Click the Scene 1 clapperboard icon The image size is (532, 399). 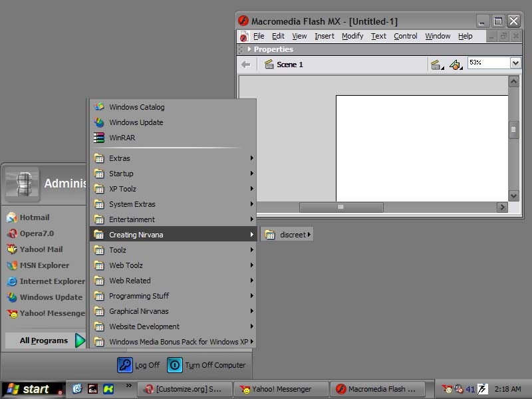[269, 64]
